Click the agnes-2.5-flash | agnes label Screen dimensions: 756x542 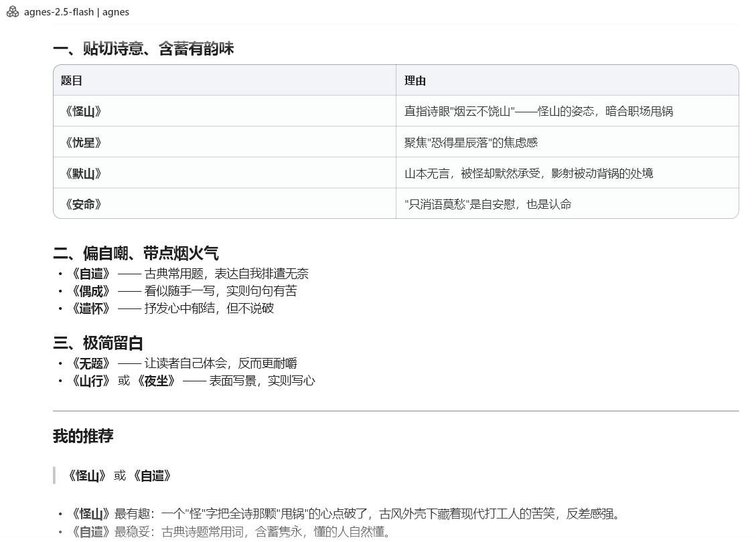[x=76, y=12]
